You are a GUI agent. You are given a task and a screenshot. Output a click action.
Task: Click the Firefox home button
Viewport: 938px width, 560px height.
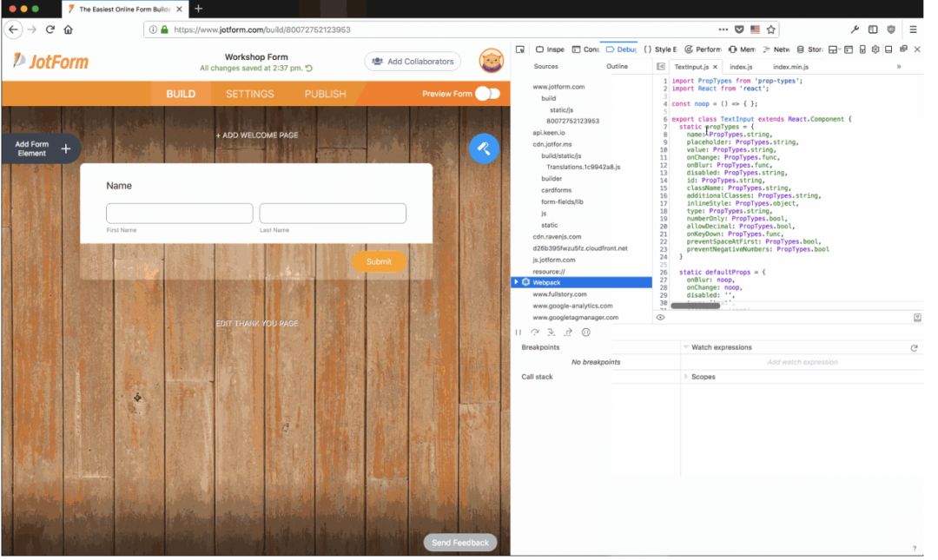tap(68, 30)
